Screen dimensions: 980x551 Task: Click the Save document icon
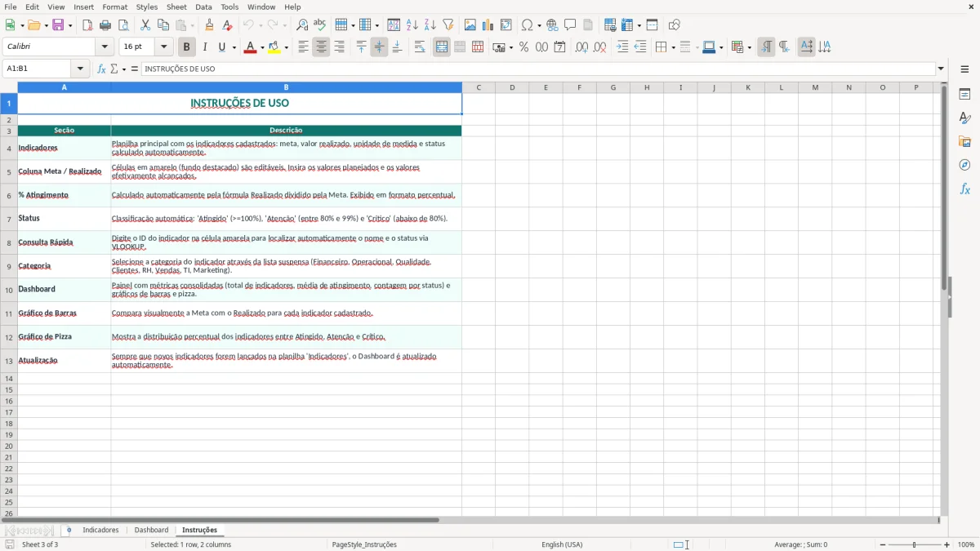(58, 25)
